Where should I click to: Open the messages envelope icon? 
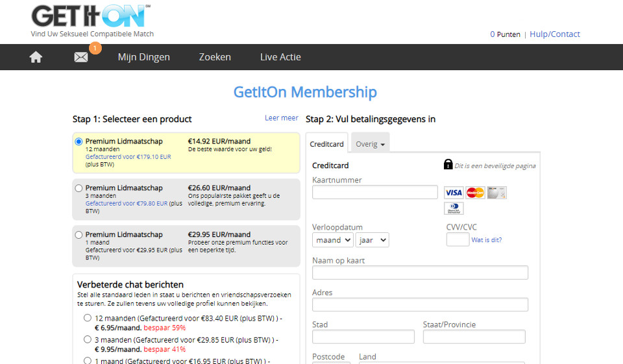click(x=81, y=57)
